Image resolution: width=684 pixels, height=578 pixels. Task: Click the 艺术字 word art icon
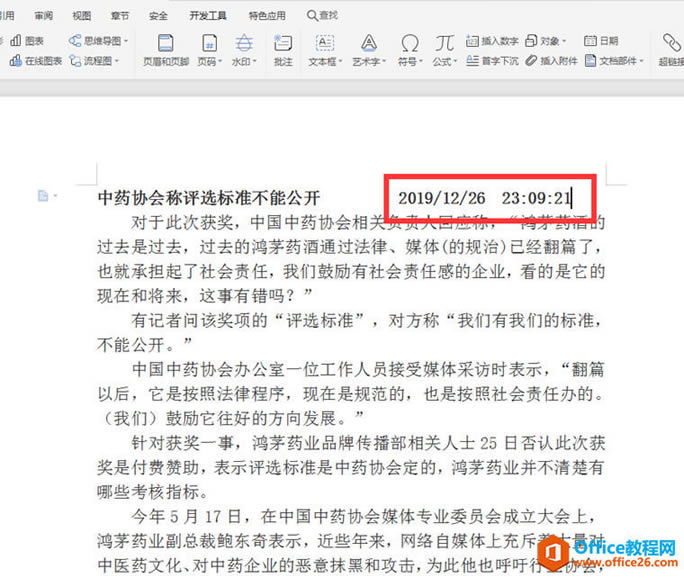point(369,44)
